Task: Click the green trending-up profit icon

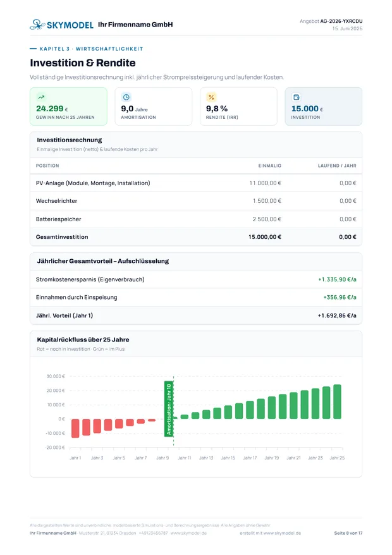Action: (x=41, y=97)
